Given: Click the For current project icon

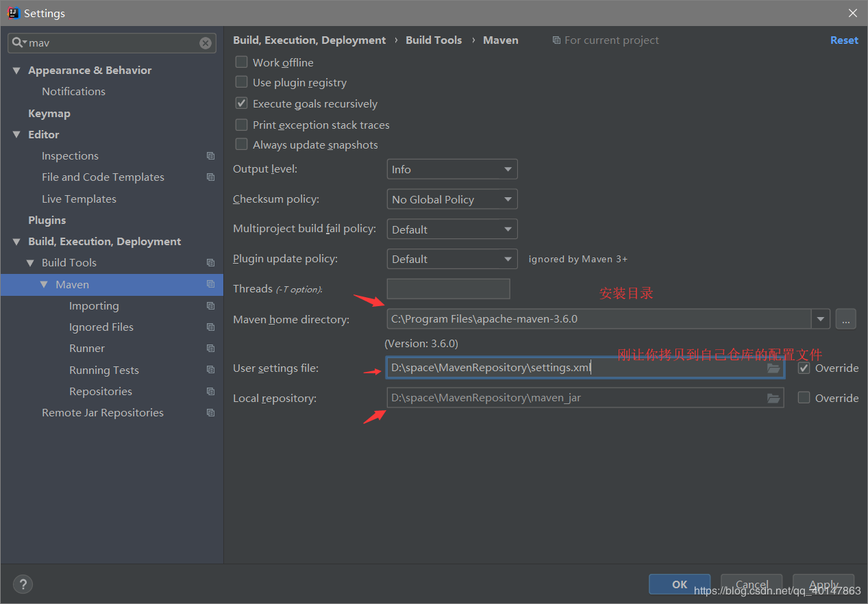Looking at the screenshot, I should pos(556,40).
